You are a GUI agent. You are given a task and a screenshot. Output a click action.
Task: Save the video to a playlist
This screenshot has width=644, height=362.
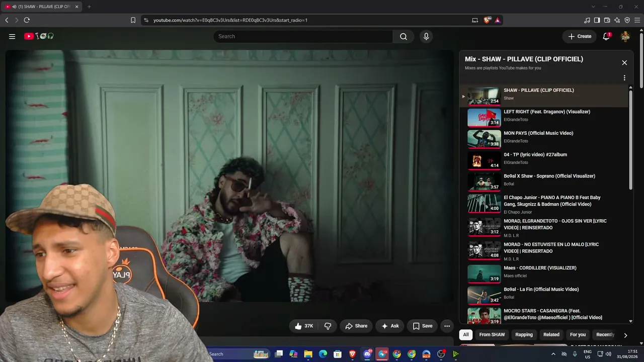pyautogui.click(x=423, y=326)
